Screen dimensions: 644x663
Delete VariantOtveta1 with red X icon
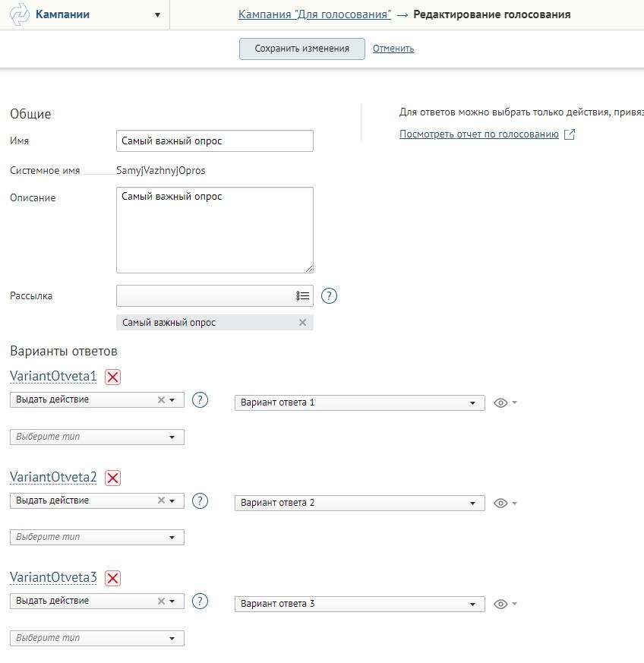[112, 377]
